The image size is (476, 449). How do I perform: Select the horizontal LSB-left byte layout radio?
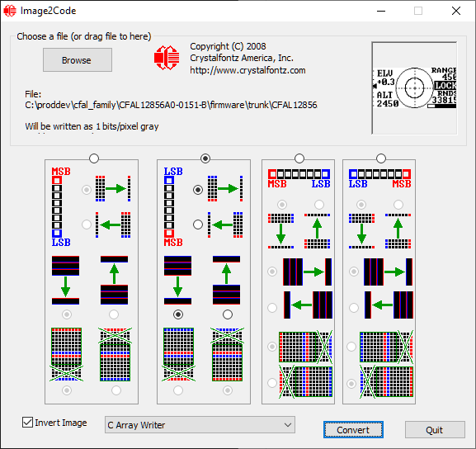coord(381,158)
